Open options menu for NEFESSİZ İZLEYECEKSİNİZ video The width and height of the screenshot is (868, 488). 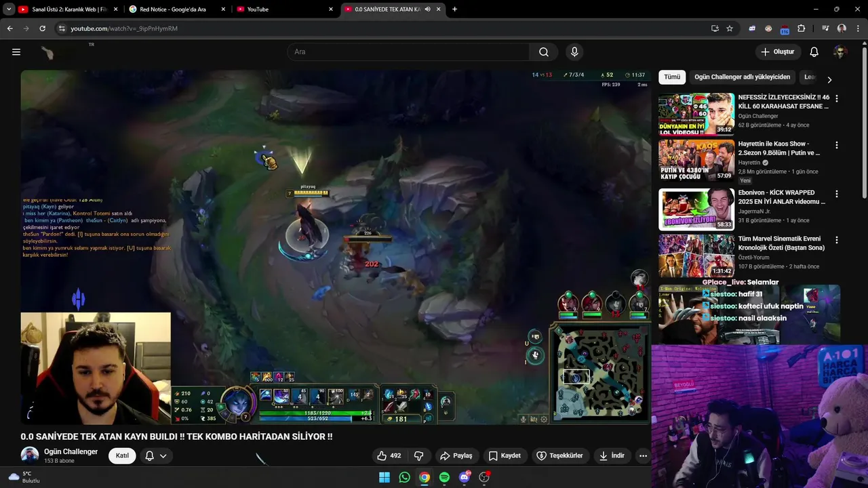point(836,98)
